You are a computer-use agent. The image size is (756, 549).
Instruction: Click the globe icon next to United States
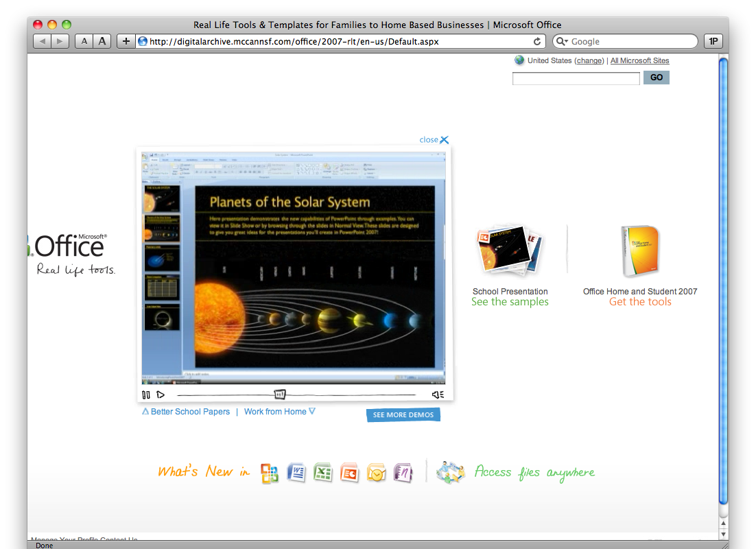519,60
